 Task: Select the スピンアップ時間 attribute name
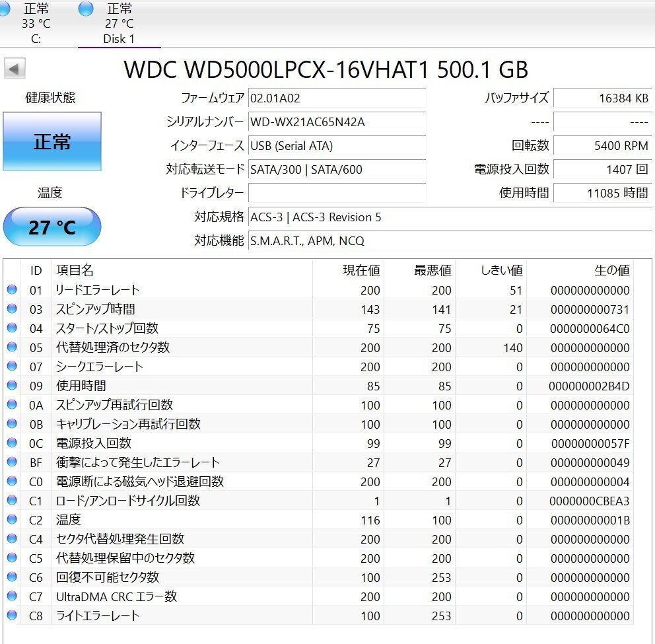96,309
